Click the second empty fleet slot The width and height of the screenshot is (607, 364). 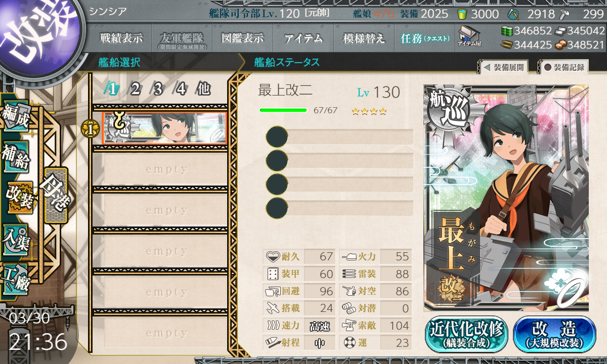(160, 210)
